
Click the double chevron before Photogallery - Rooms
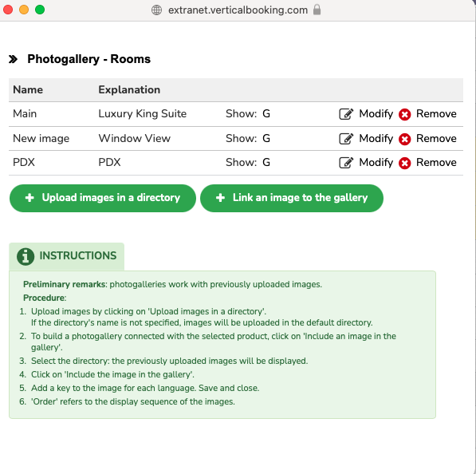pos(13,59)
